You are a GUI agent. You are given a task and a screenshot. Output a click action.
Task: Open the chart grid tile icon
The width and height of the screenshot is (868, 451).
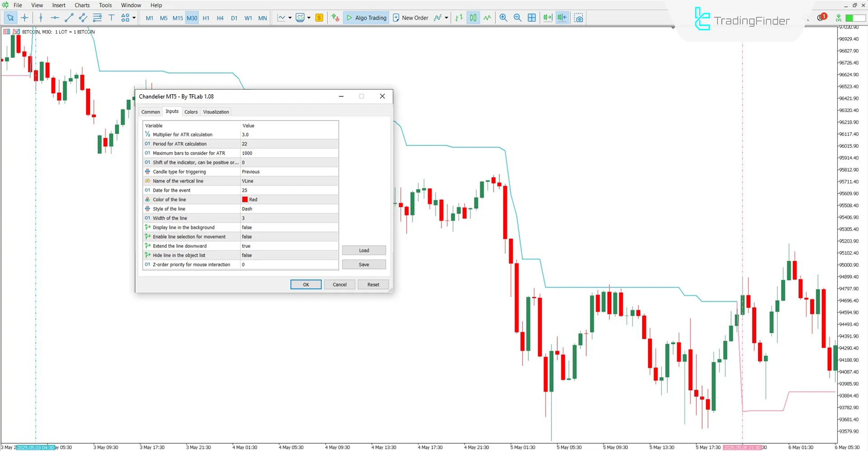[x=532, y=18]
